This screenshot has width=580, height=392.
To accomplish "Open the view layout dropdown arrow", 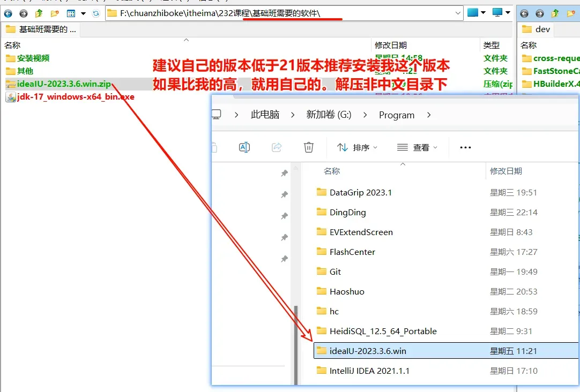I will tap(83, 14).
